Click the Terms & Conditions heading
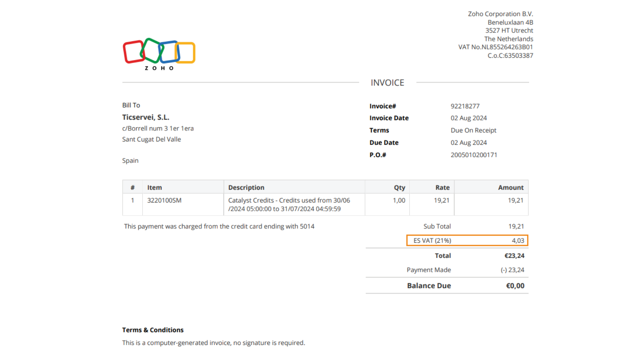This screenshot has height=362, width=644. tap(153, 330)
